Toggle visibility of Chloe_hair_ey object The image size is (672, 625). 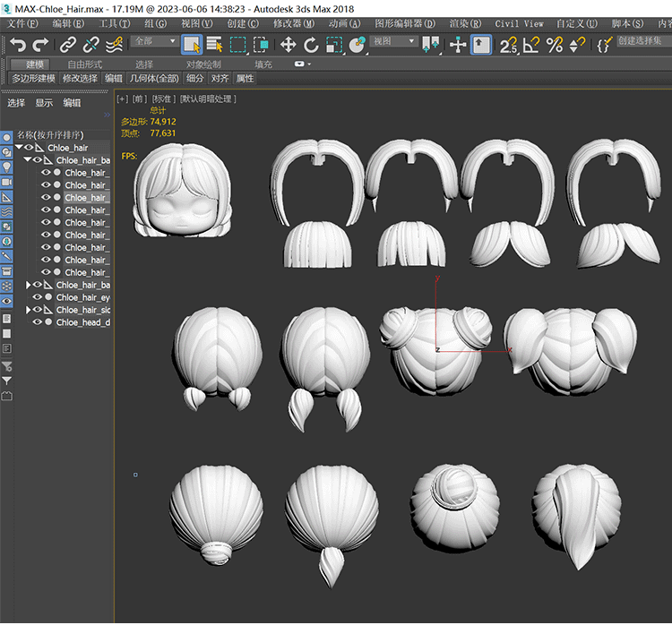coord(38,297)
